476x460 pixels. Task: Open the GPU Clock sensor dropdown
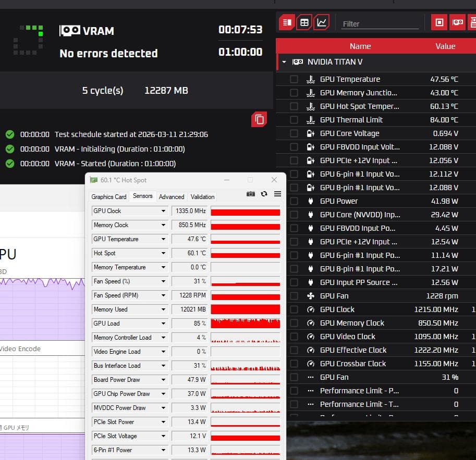tap(163, 211)
